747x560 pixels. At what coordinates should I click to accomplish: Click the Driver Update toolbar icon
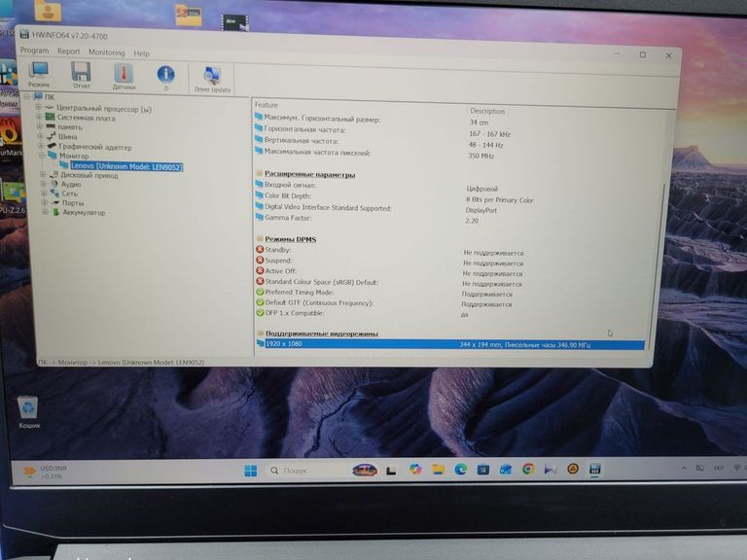click(x=212, y=79)
